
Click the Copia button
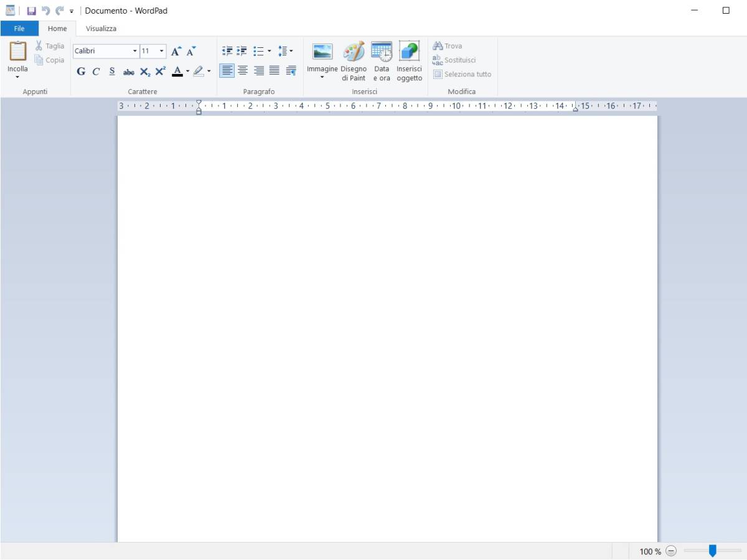[49, 60]
